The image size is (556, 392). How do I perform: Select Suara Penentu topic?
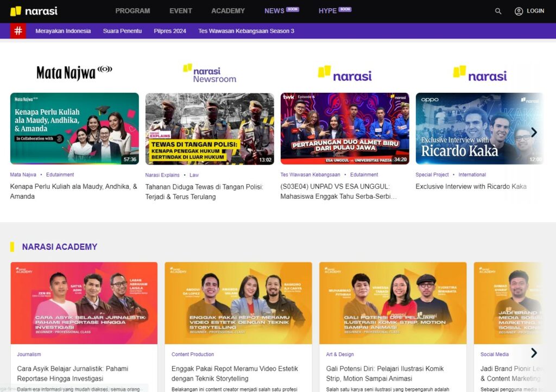pos(122,31)
